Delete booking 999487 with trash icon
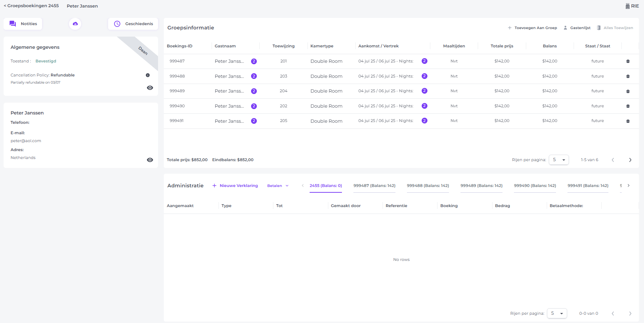 click(628, 61)
